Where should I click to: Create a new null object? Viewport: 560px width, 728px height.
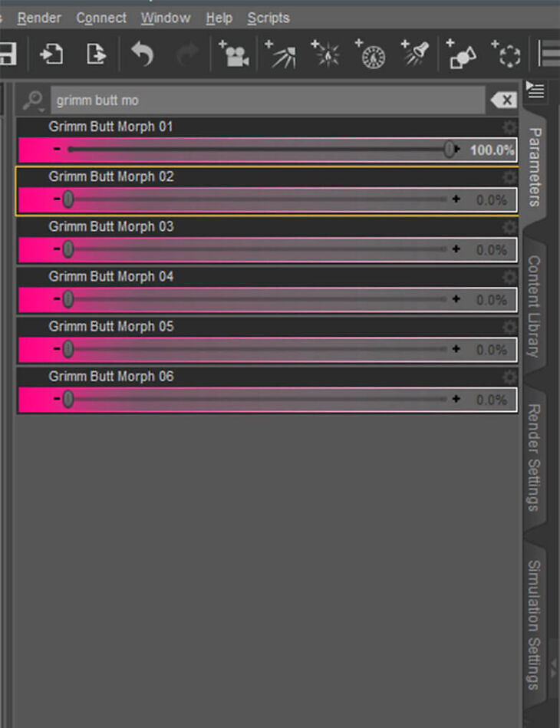click(506, 54)
